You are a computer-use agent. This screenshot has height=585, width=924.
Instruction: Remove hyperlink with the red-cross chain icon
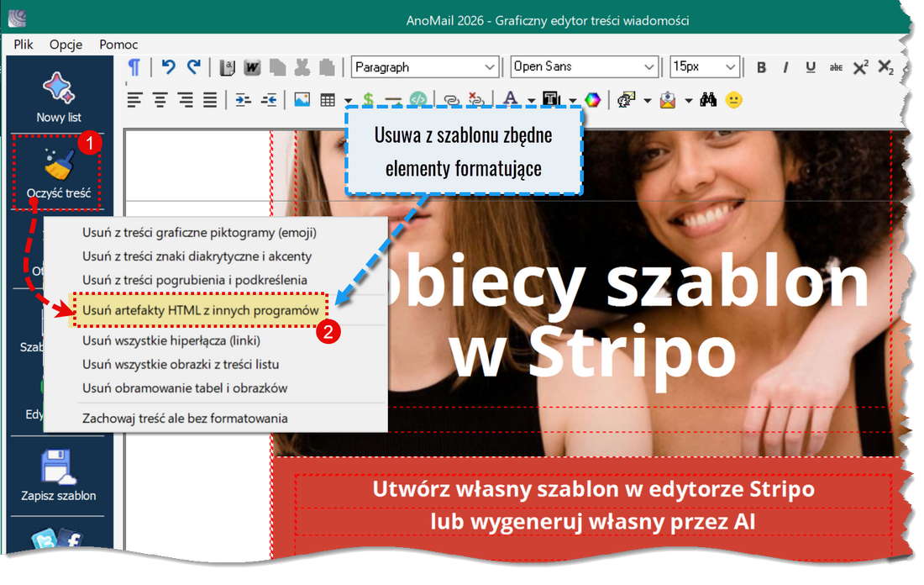pos(476,99)
